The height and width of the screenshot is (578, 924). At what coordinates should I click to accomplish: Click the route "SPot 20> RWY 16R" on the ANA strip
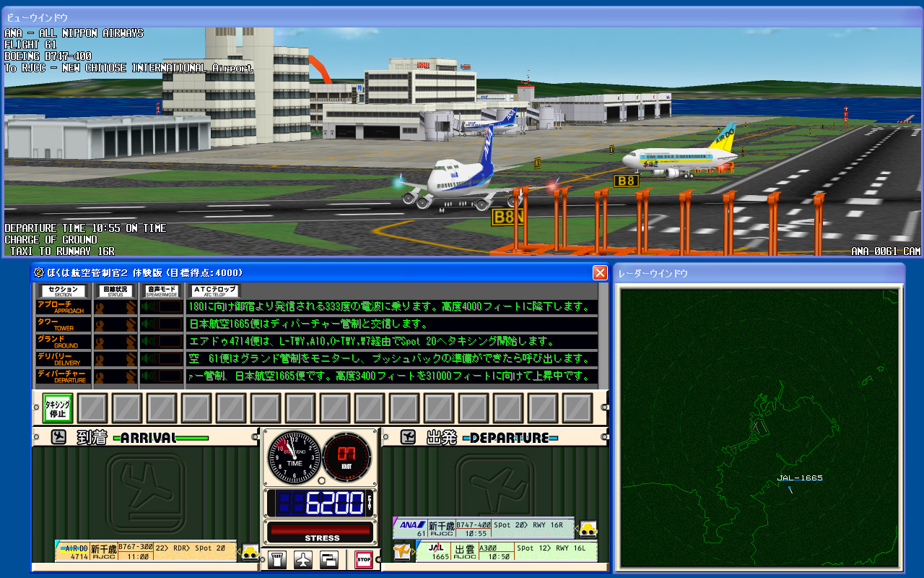[x=529, y=525]
